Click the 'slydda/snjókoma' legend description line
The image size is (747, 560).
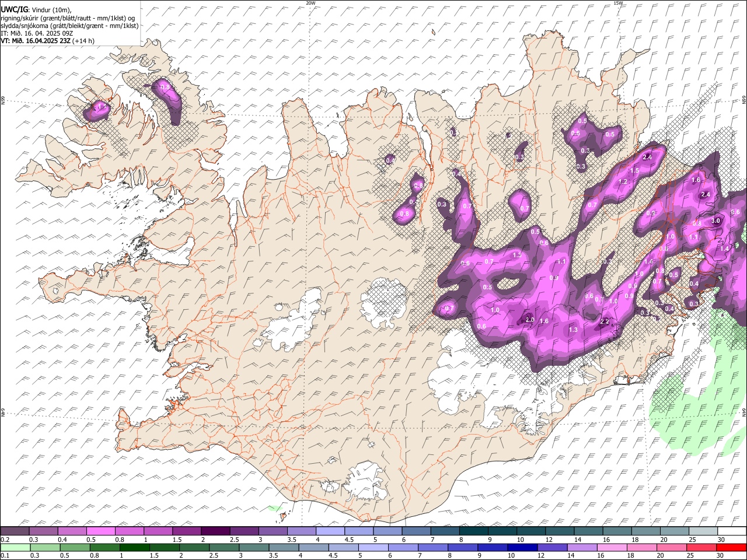point(69,26)
